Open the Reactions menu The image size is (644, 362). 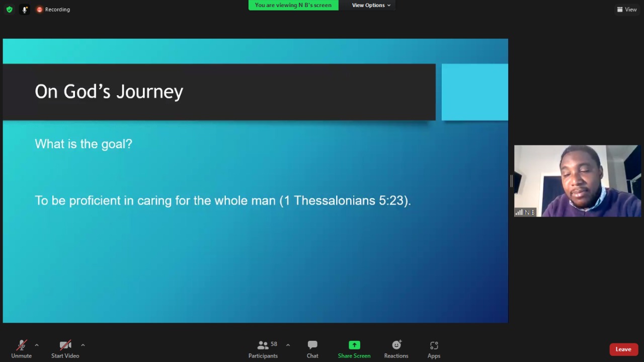pos(396,349)
